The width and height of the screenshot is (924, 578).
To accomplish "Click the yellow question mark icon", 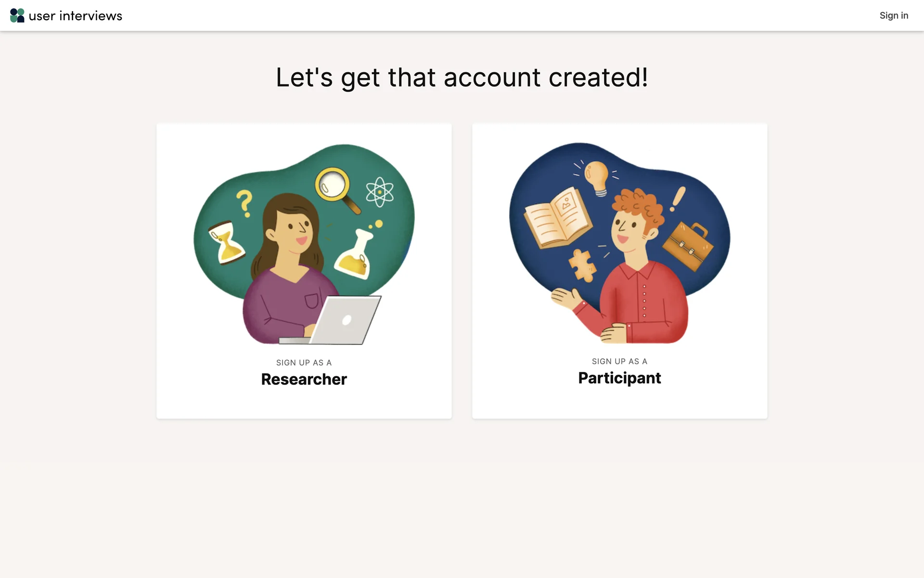I will (244, 203).
